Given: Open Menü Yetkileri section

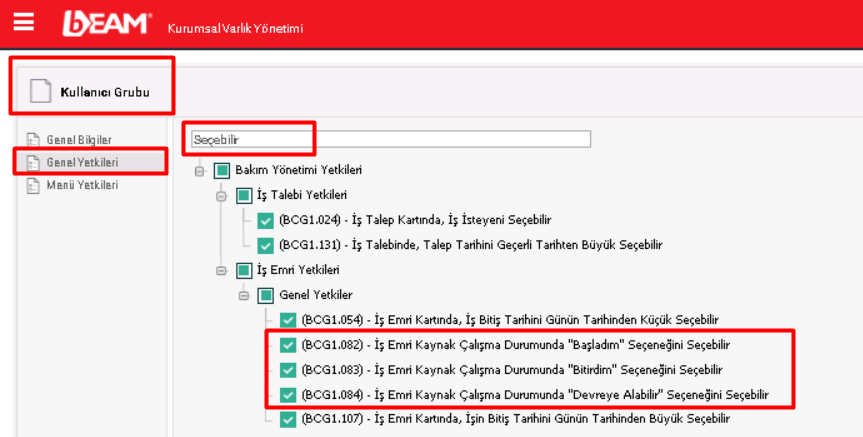Looking at the screenshot, I should click(82, 185).
